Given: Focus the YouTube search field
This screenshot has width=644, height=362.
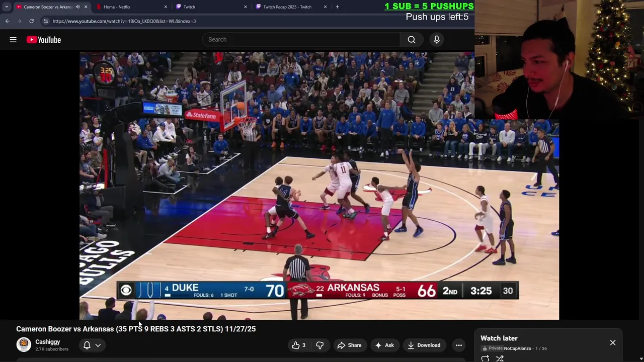Looking at the screenshot, I should point(301,40).
